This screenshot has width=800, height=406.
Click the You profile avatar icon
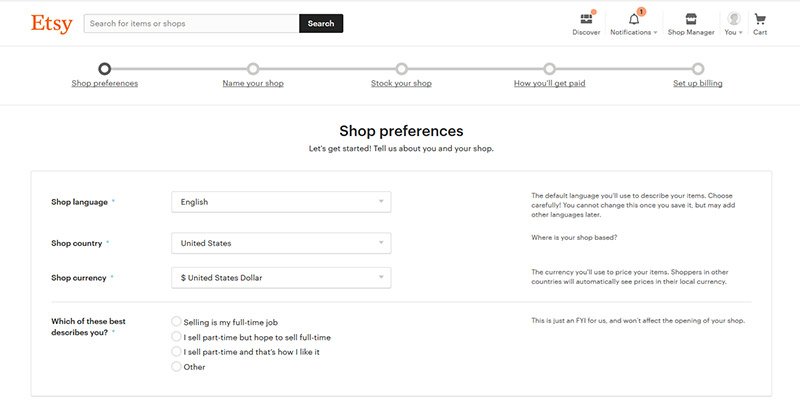coord(734,19)
